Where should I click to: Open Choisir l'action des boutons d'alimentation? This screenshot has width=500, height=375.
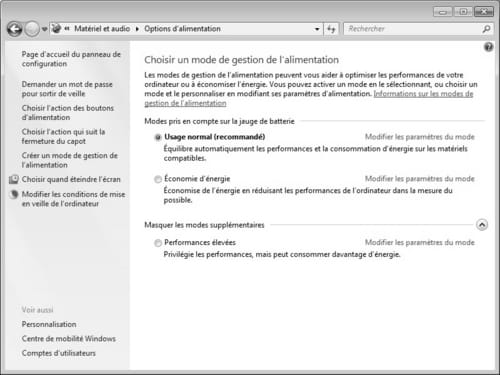(68, 113)
